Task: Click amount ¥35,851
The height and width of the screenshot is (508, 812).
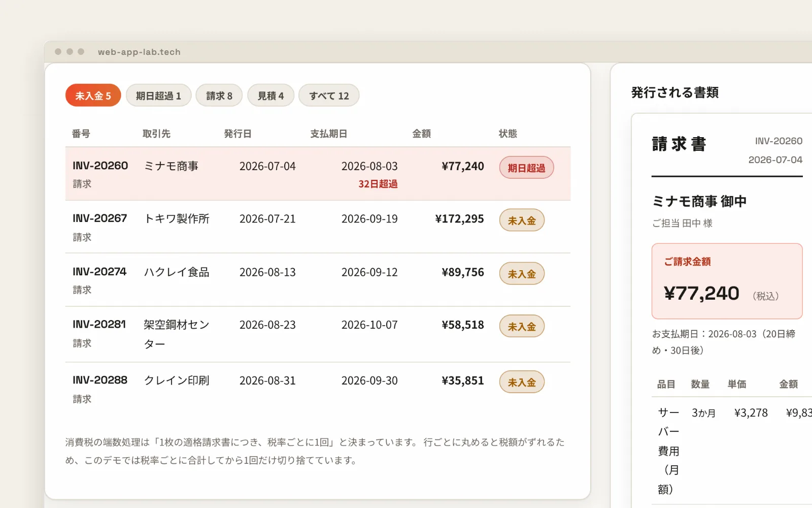Action: 463,381
